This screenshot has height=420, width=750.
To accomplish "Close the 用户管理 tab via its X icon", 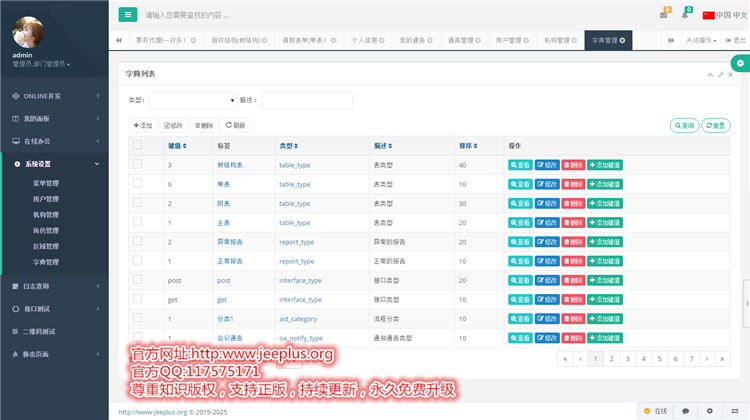I will pyautogui.click(x=526, y=41).
